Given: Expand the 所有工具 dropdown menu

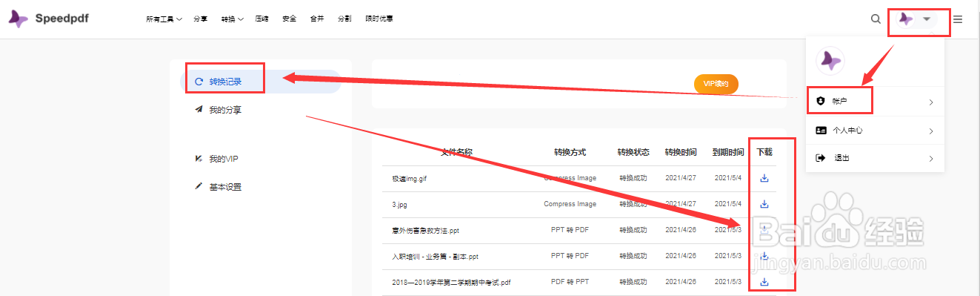Looking at the screenshot, I should click(x=164, y=19).
